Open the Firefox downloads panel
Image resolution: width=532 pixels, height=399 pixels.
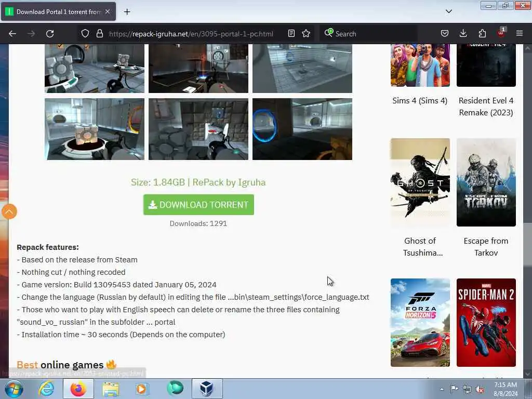tap(463, 34)
